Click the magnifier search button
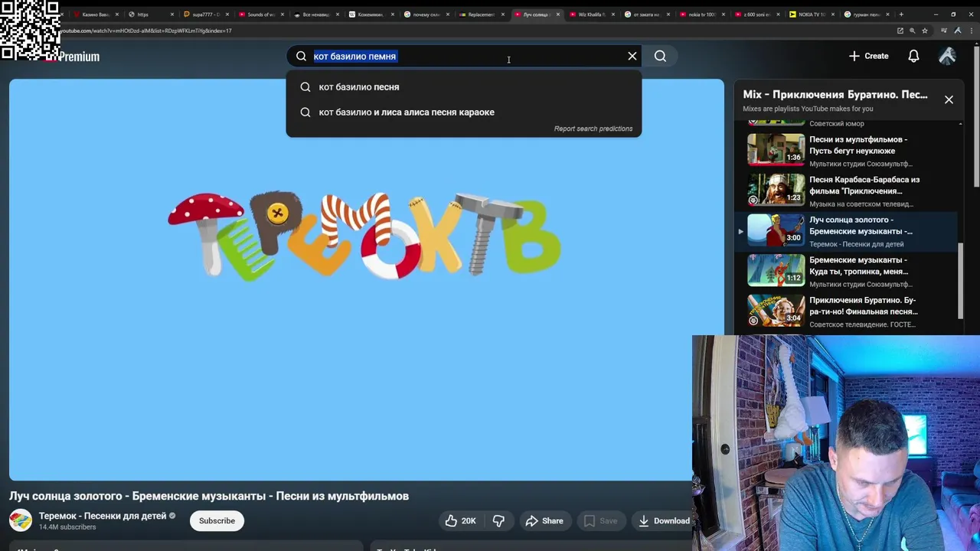 click(660, 56)
